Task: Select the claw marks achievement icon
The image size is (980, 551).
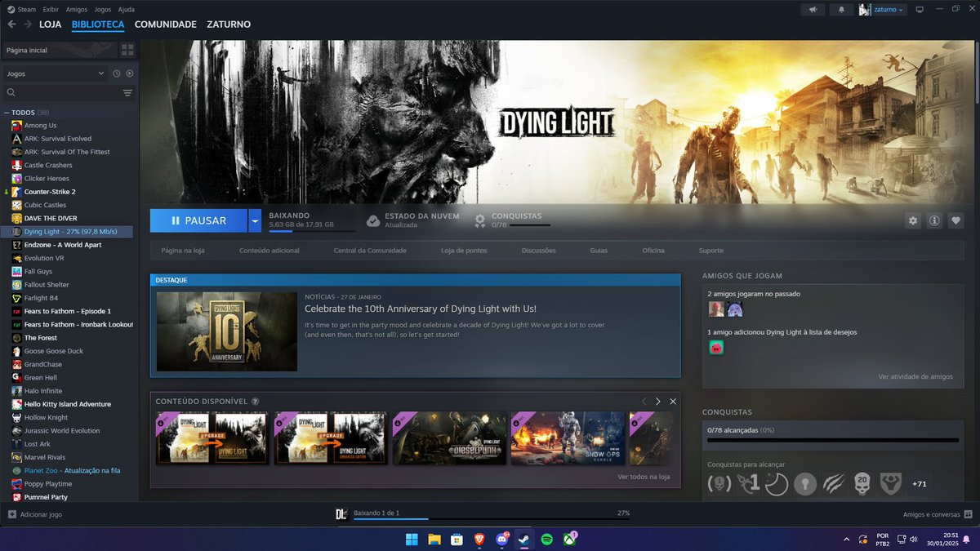Action: pos(833,484)
